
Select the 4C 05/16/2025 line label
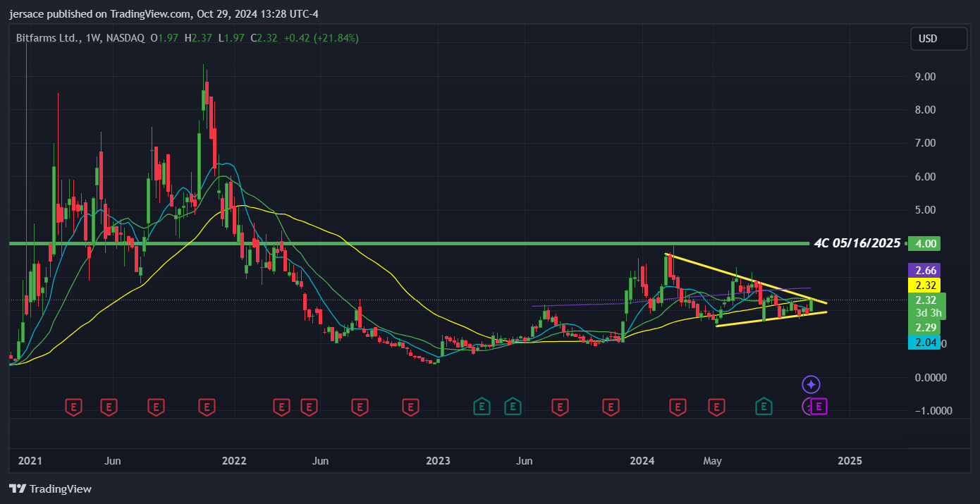click(857, 243)
